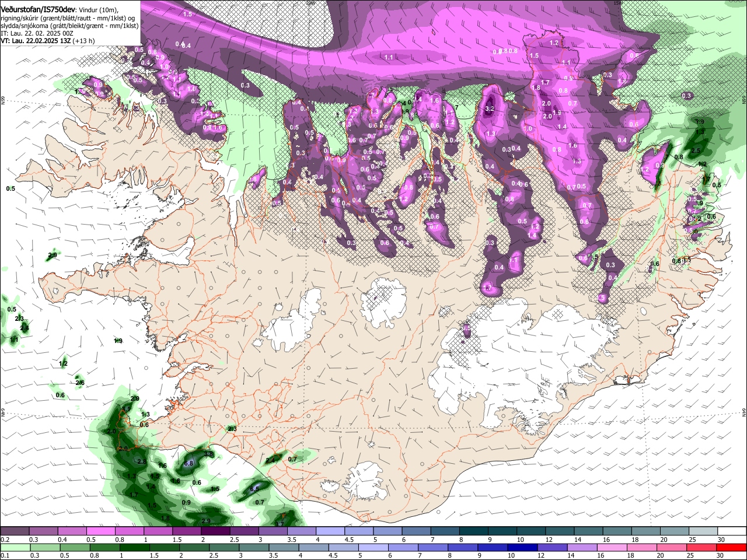Select the 6.8 rainfall value on the map
The width and height of the screenshot is (747, 560).
pos(189,463)
